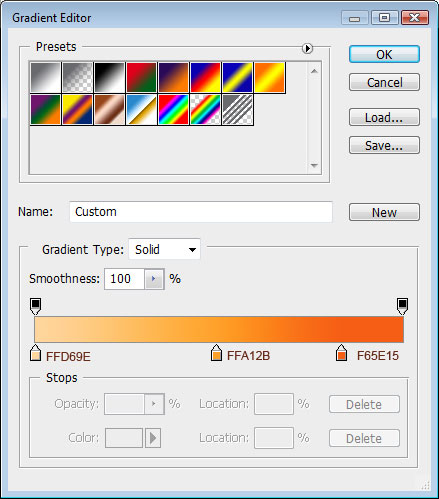Open the Gradient Type dropdown
The height and width of the screenshot is (499, 439).
(164, 249)
